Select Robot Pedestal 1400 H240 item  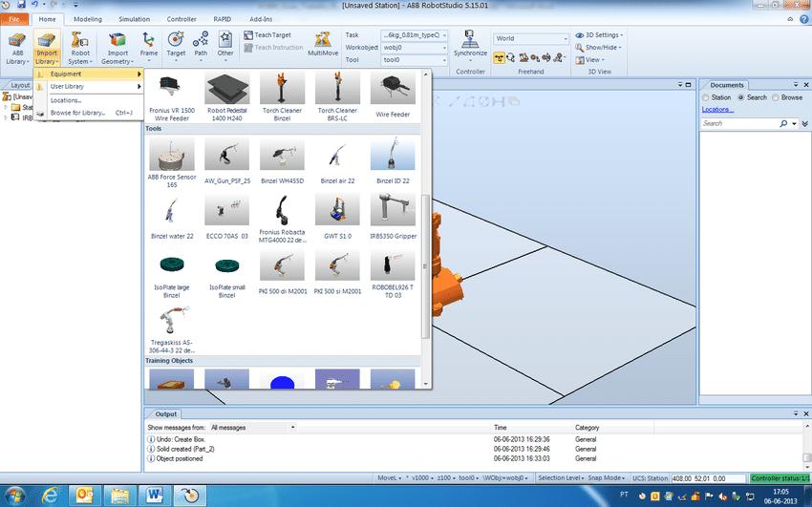[226, 97]
